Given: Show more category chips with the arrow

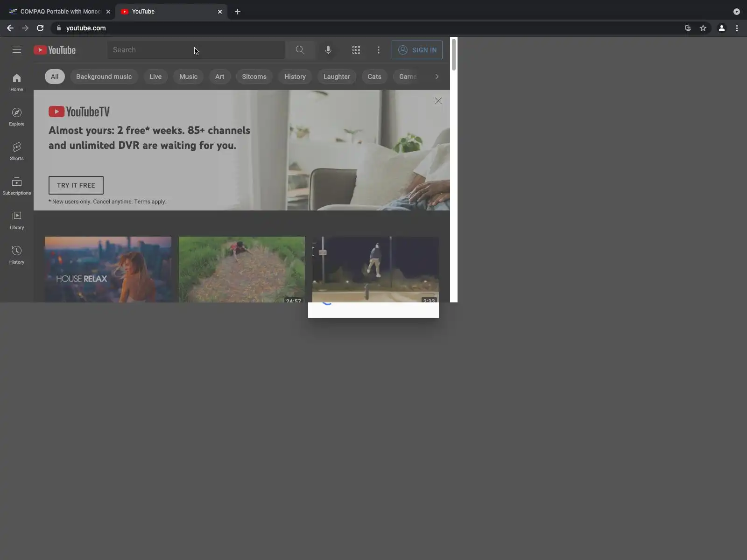Looking at the screenshot, I should pyautogui.click(x=437, y=77).
